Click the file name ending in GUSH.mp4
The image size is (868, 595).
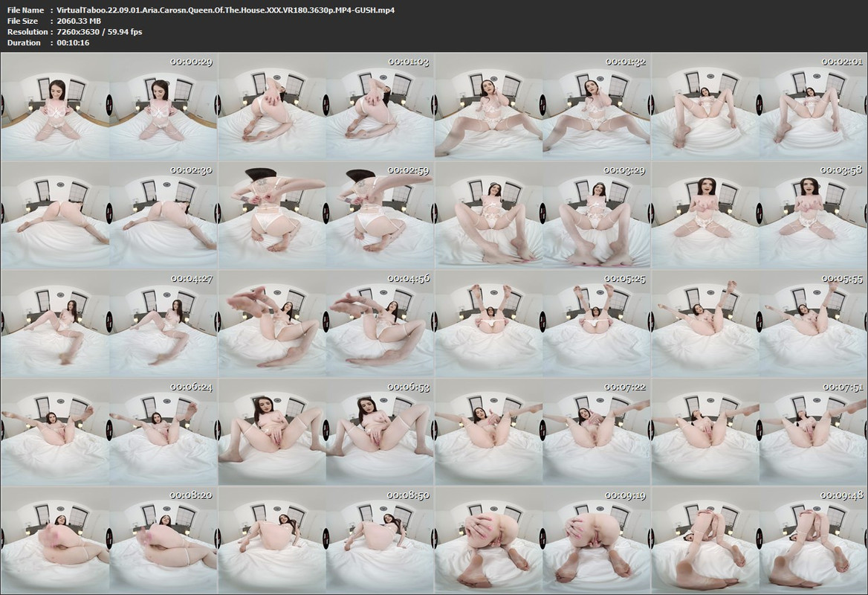coord(226,10)
